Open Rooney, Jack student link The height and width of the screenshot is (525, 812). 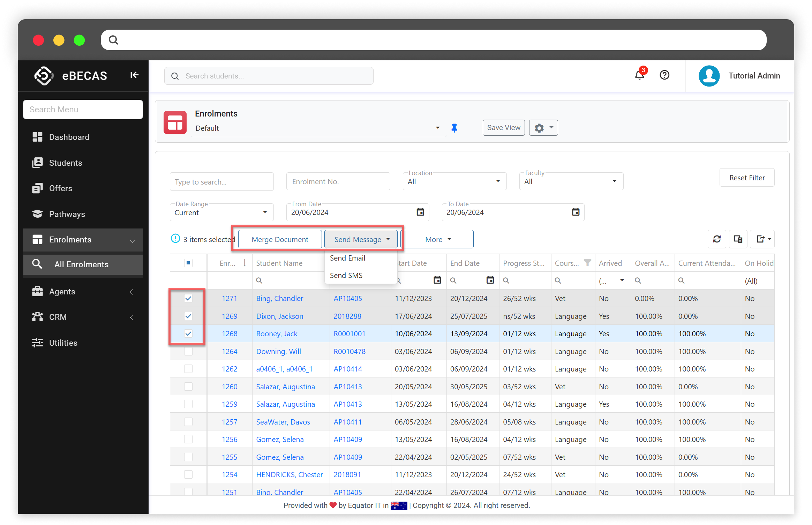click(x=277, y=334)
